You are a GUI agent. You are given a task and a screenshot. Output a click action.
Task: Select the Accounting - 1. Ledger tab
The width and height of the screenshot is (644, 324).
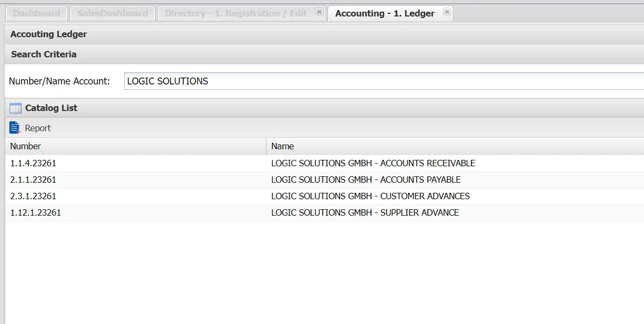coord(384,13)
